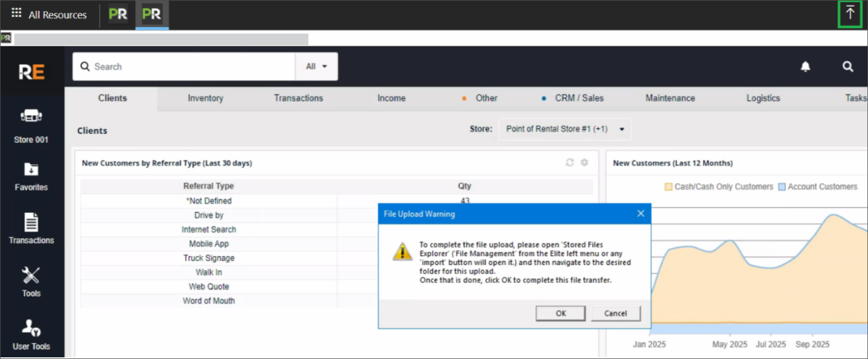Refresh the New Customers by Referral widget
The width and height of the screenshot is (868, 359).
(x=570, y=162)
